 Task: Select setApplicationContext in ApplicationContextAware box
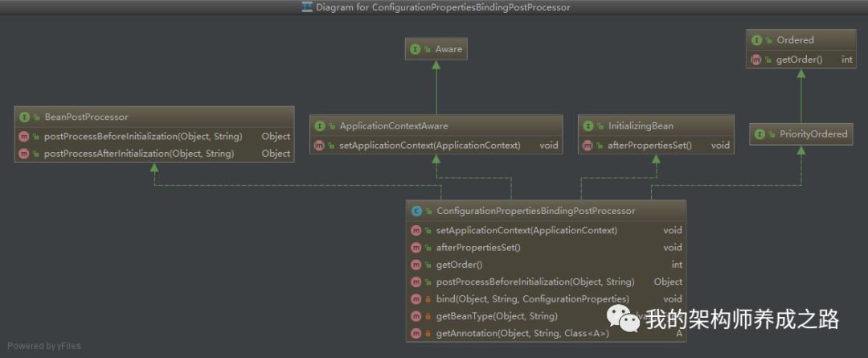click(430, 145)
